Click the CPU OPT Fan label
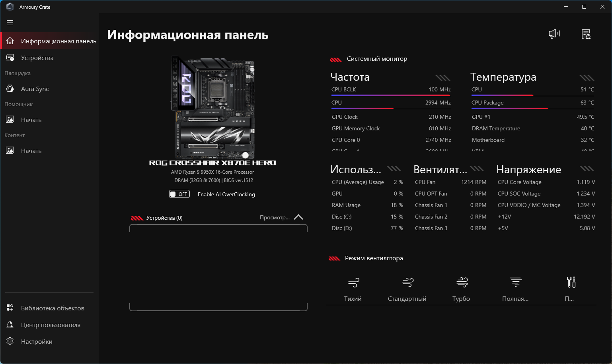This screenshot has width=612, height=364. pos(431,194)
